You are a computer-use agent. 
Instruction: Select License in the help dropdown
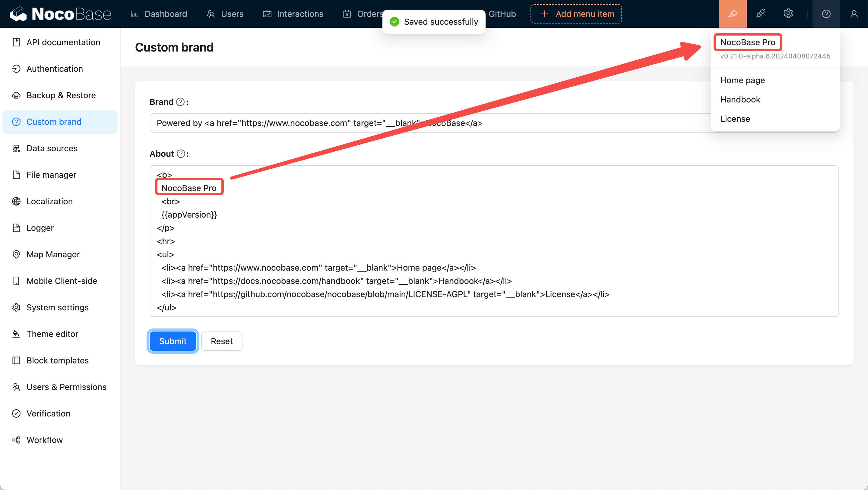coord(735,119)
